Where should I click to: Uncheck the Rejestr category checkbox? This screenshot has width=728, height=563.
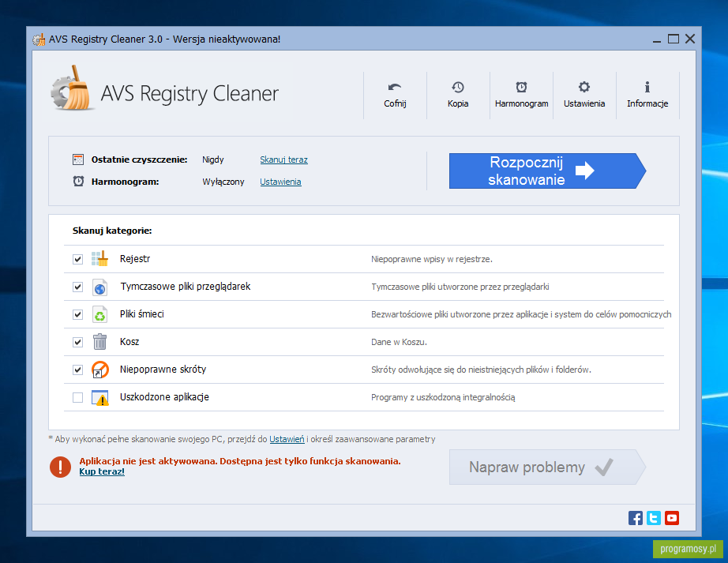click(x=77, y=259)
